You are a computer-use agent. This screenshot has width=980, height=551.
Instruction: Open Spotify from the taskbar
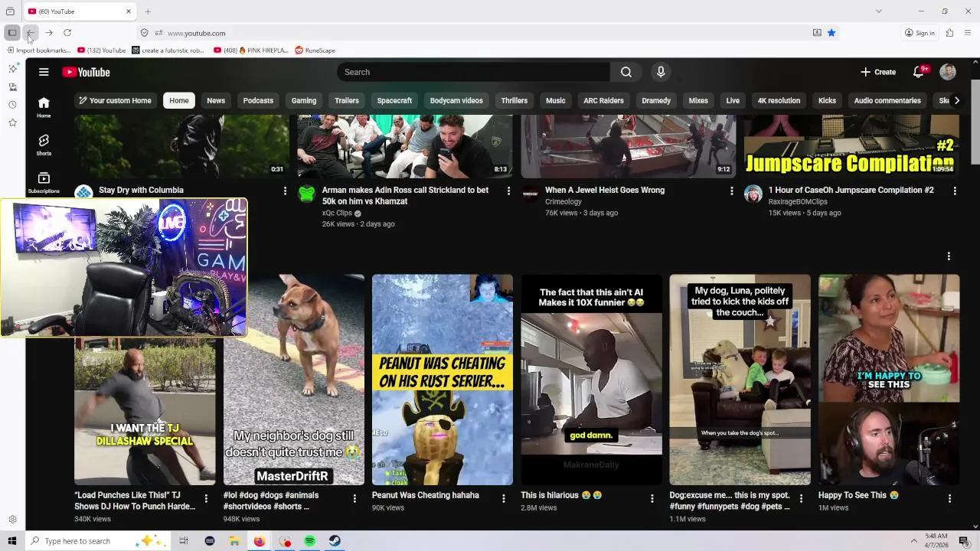[x=309, y=541]
